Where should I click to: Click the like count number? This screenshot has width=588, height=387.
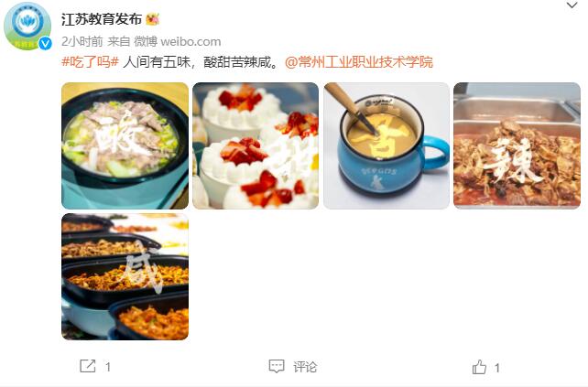click(497, 368)
